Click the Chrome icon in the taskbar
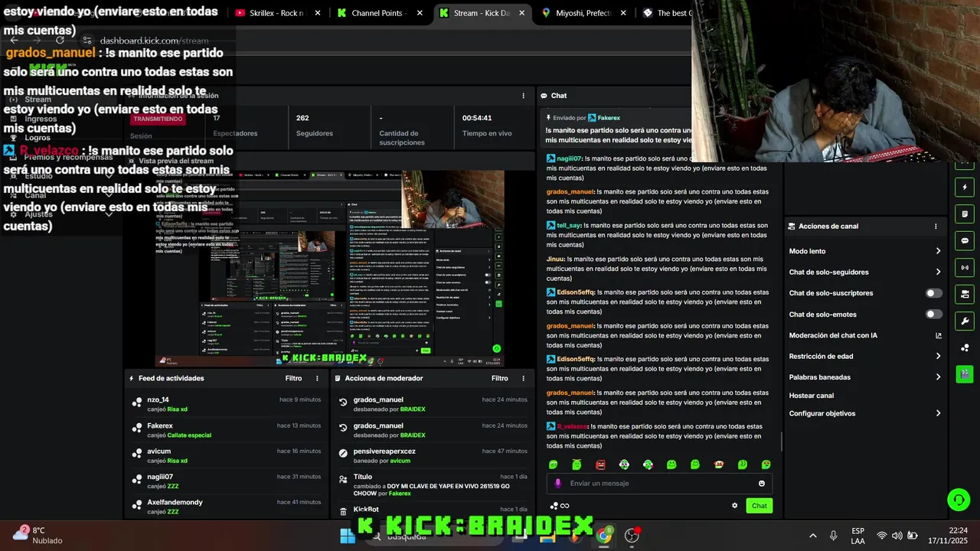The width and height of the screenshot is (980, 551). pyautogui.click(x=604, y=535)
